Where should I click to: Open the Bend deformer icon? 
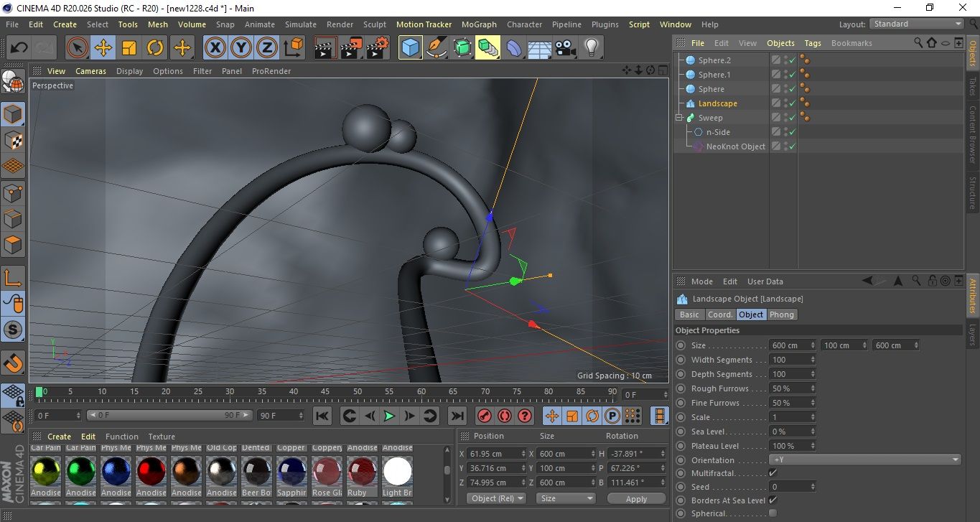(x=514, y=48)
